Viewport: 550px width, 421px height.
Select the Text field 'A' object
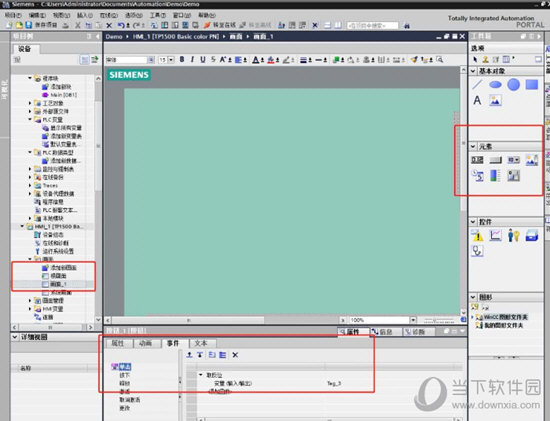click(477, 100)
